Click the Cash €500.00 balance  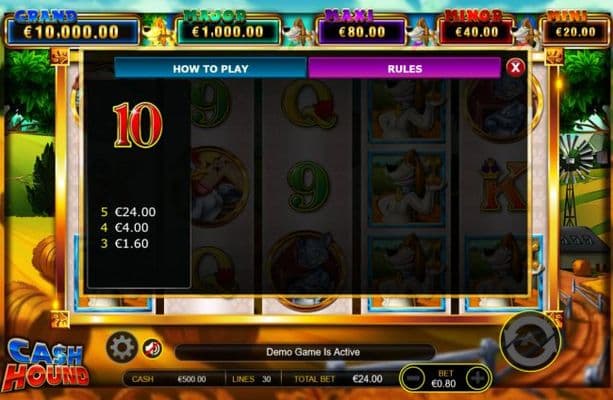coord(169,379)
